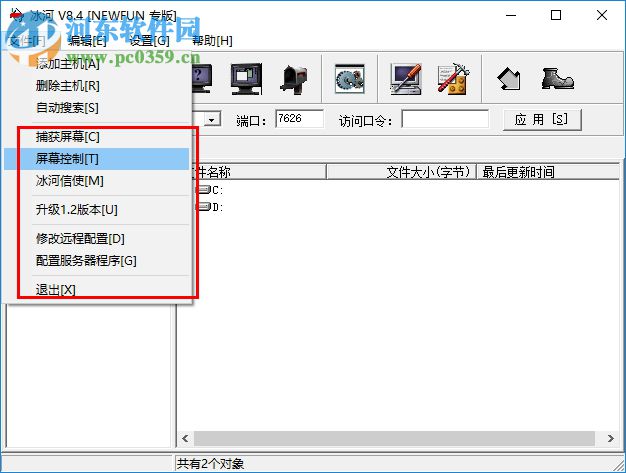
Task: Open the remote config screwdriver-monitor icon
Action: pos(406,79)
